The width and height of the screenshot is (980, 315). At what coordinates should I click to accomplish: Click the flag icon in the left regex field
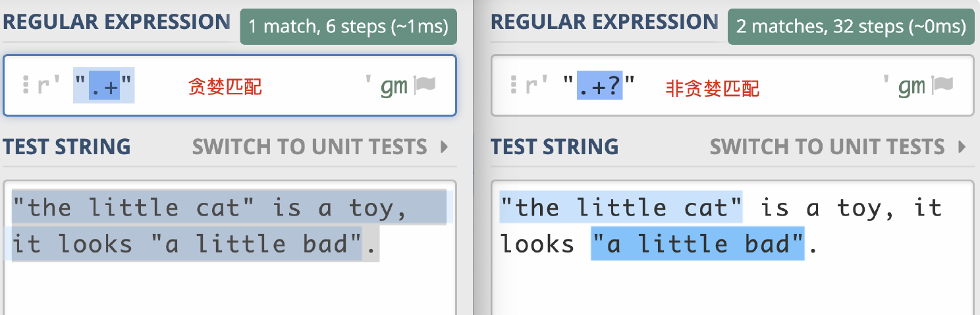point(425,85)
